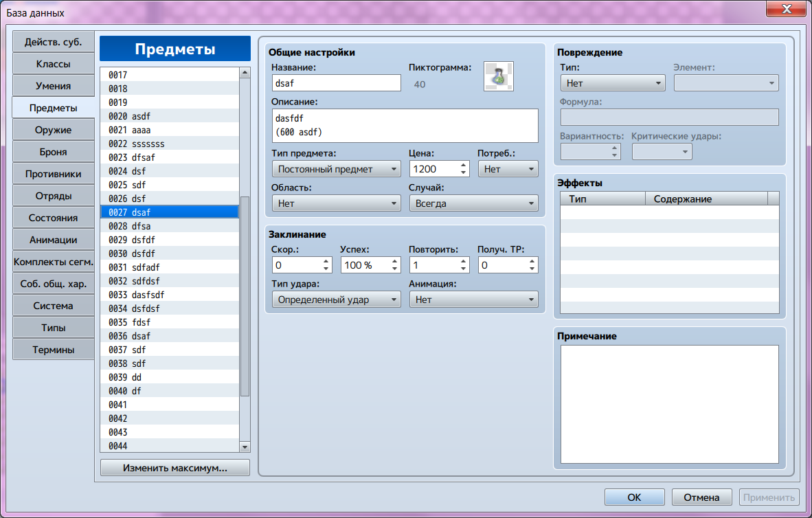Screen dimensions: 812x518
Task: Expand the Анимация dropdown
Action: tap(473, 300)
